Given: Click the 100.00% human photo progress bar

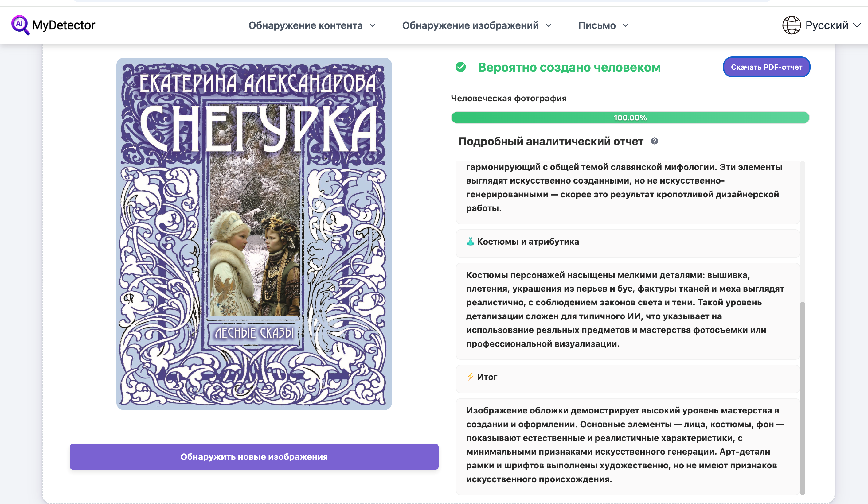Looking at the screenshot, I should pyautogui.click(x=630, y=118).
